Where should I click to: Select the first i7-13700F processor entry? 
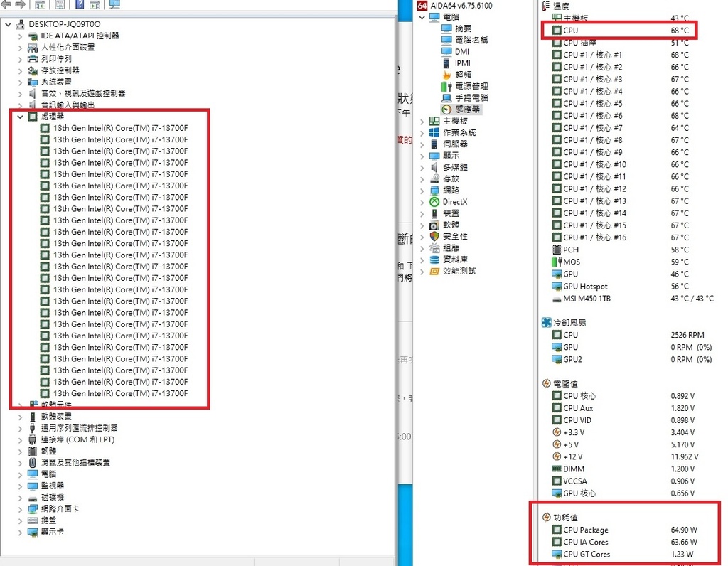coord(120,128)
